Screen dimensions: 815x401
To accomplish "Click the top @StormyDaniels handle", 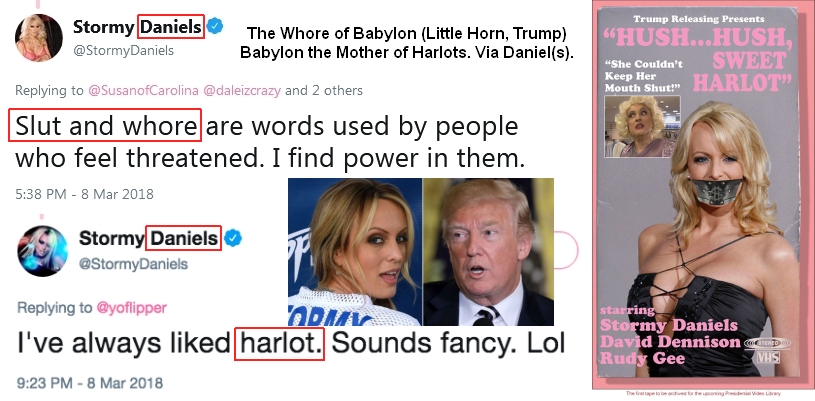I will click(x=124, y=51).
